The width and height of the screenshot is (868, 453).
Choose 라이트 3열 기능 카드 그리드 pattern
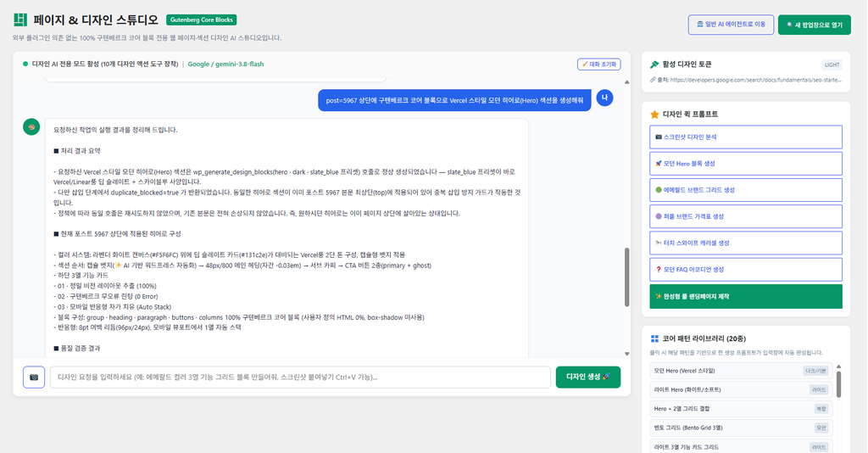(x=741, y=446)
